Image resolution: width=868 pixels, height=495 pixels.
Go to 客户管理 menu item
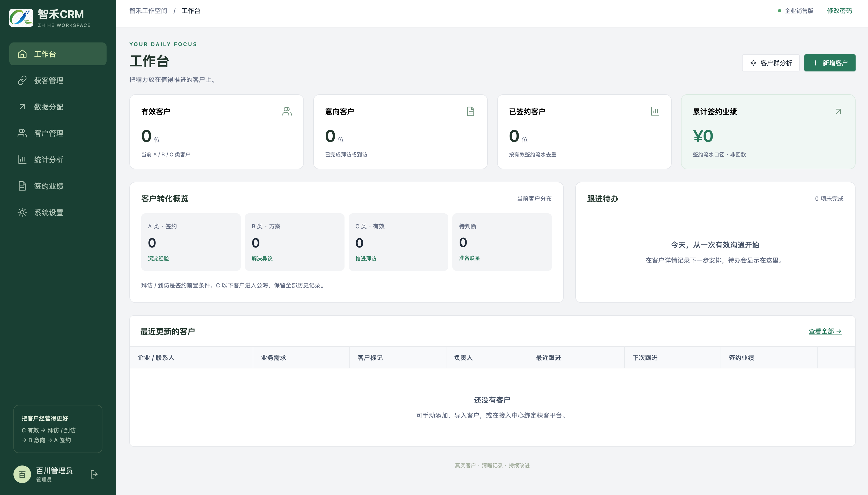click(58, 133)
